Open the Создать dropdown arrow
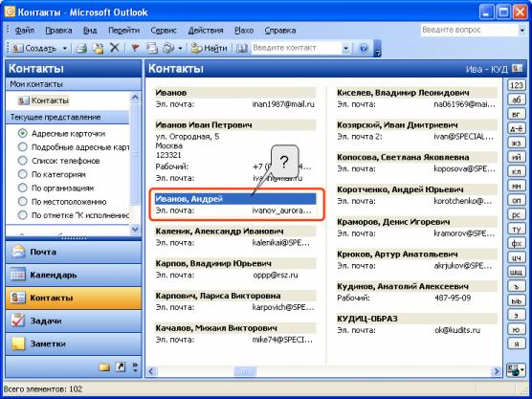Screen dimensions: 532x399 pos(64,48)
